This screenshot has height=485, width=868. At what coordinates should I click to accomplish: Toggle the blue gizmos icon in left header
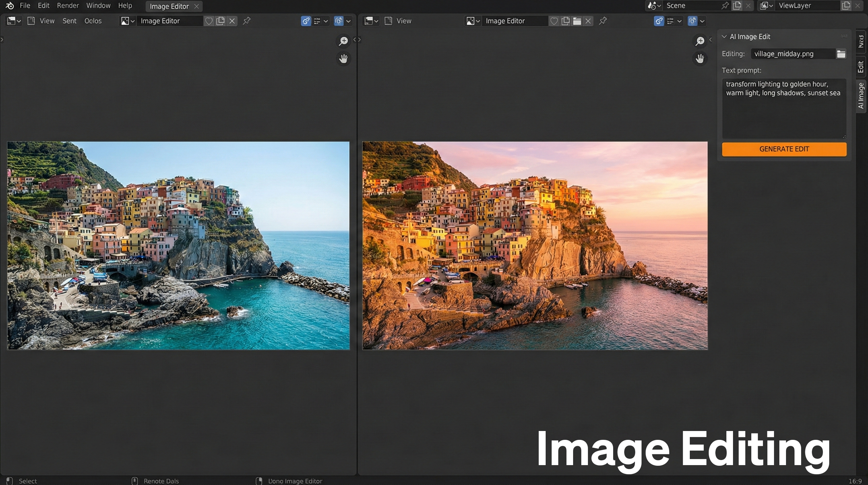pyautogui.click(x=305, y=21)
